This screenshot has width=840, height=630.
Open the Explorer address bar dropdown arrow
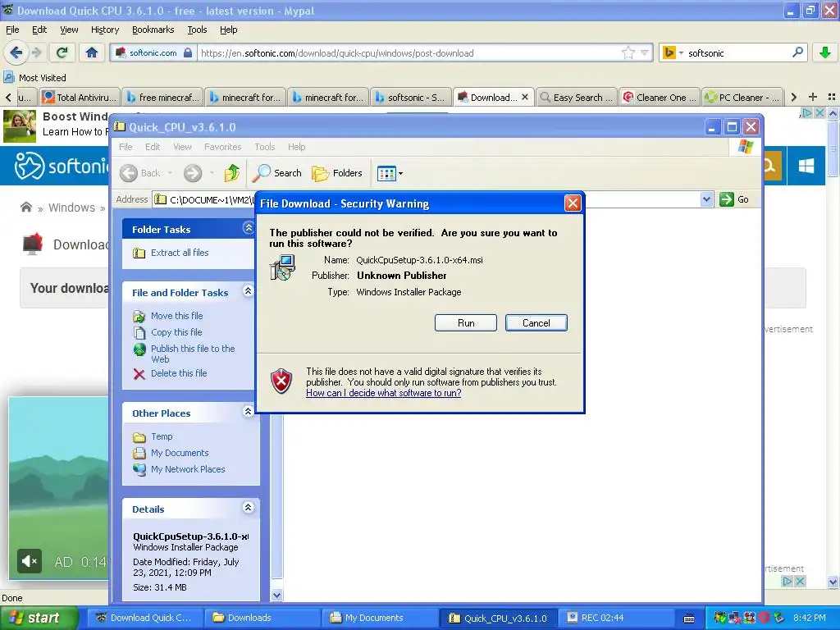coord(706,199)
